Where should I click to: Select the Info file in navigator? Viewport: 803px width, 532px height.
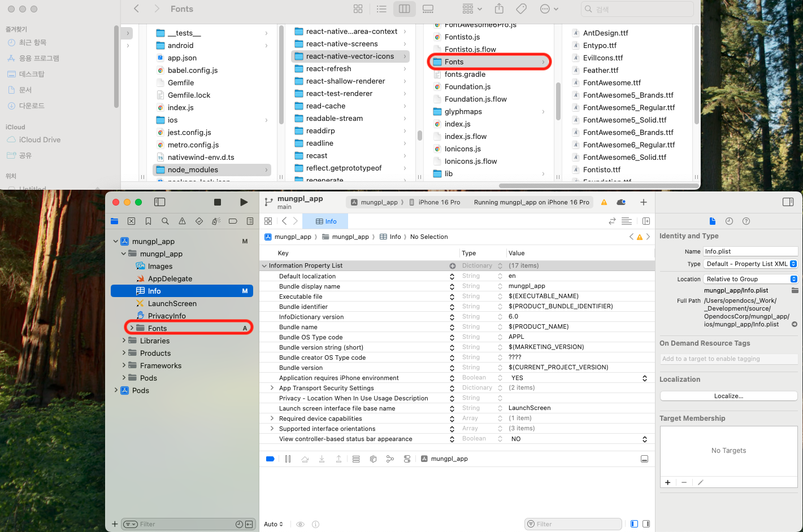pos(182,291)
